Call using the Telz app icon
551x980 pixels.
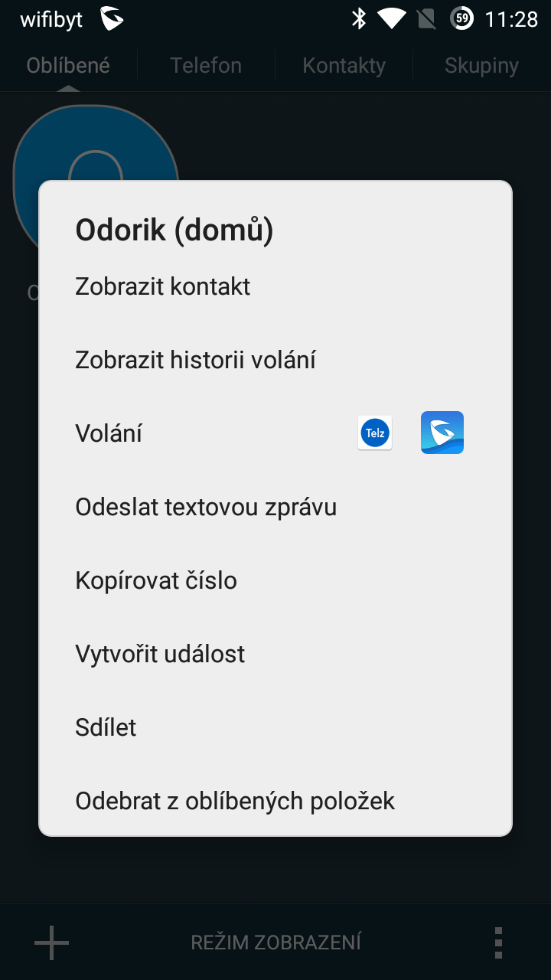pos(375,433)
